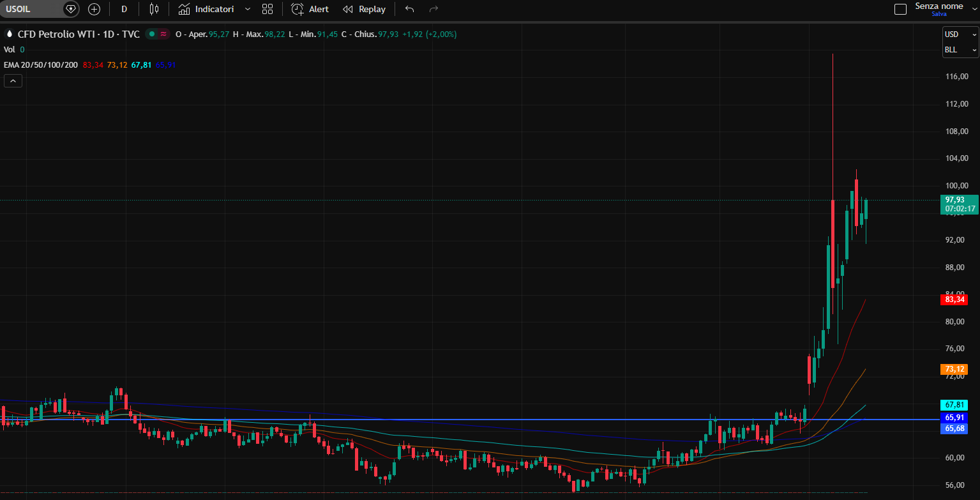The width and height of the screenshot is (980, 500).
Task: Click the 60,00 price axis label
Action: (x=956, y=458)
